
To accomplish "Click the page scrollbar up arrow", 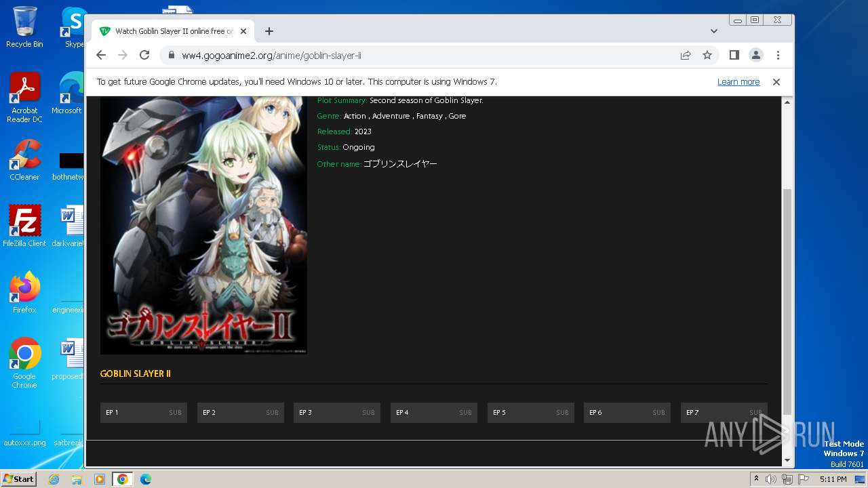I will click(787, 102).
